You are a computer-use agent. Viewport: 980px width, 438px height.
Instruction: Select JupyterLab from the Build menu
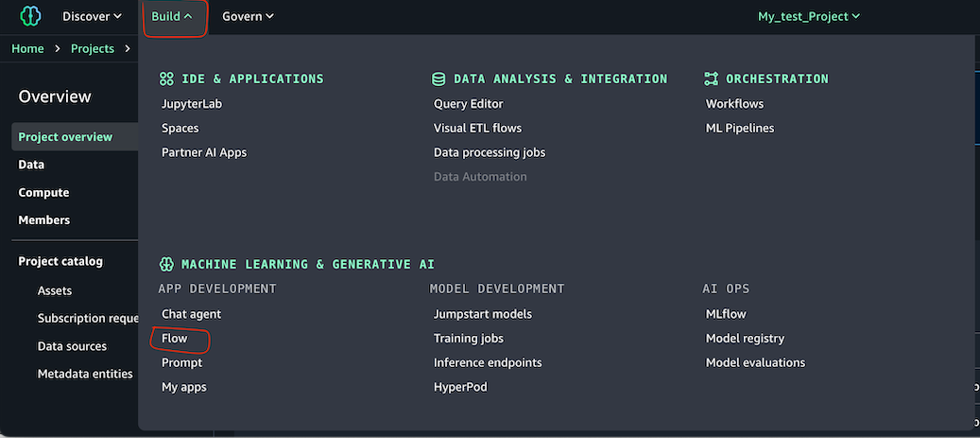click(x=192, y=104)
